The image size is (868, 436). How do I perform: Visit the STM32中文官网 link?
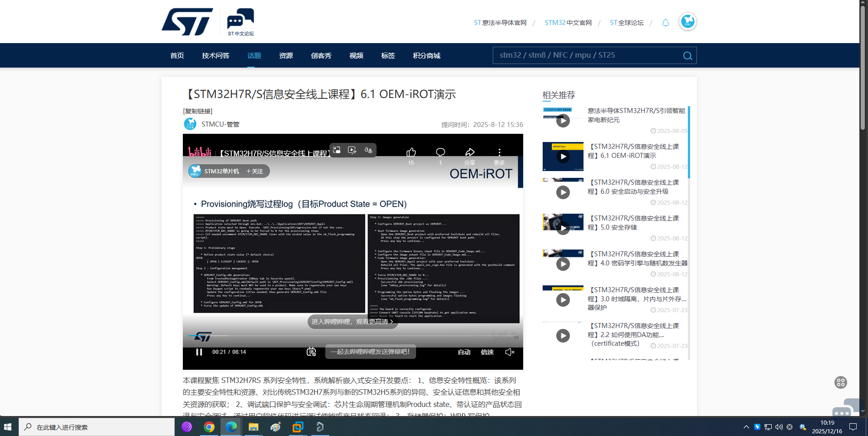pos(568,23)
